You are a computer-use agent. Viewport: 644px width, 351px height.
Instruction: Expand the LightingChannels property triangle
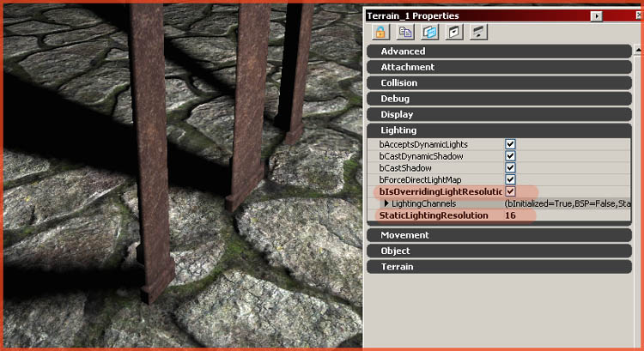(386, 203)
